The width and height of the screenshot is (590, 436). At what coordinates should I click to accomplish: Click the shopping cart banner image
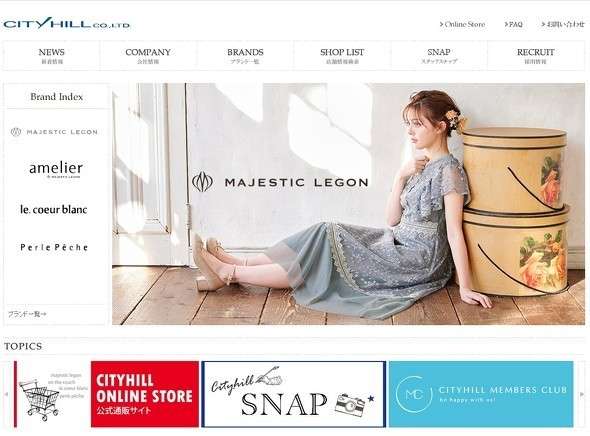click(x=53, y=394)
